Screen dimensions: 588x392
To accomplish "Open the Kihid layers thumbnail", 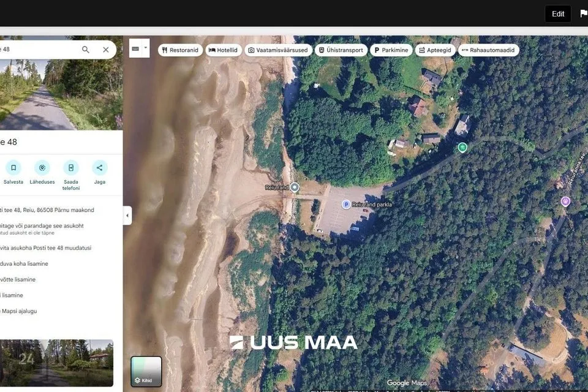I will (x=146, y=371).
